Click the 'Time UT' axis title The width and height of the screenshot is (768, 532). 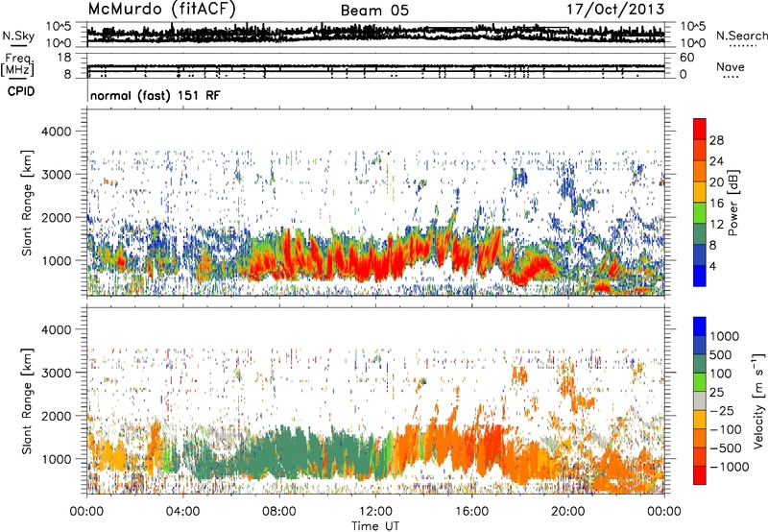click(375, 525)
